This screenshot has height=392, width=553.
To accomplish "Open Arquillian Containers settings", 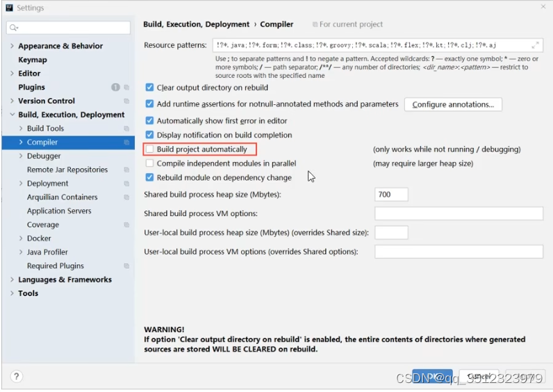I will [x=62, y=197].
